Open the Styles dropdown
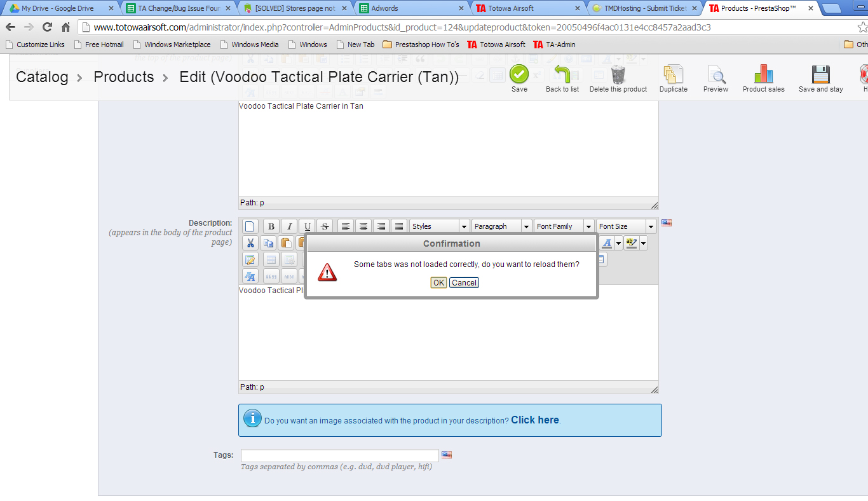Screen dimensions: 868x501 coord(440,226)
